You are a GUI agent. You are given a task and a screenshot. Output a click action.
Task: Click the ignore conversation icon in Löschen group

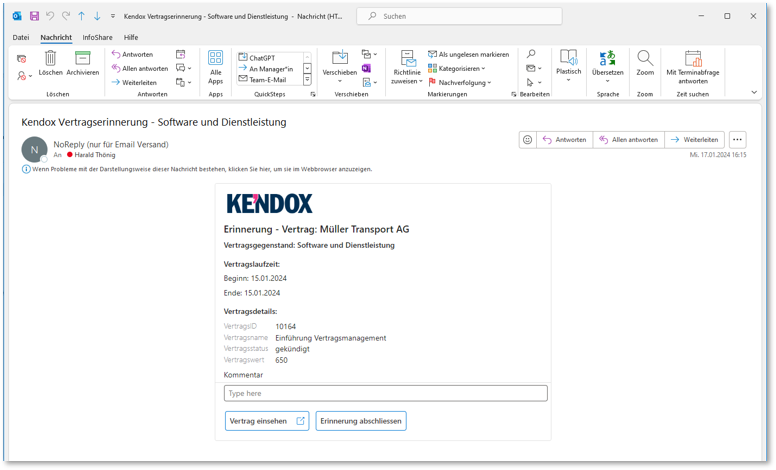coord(21,59)
